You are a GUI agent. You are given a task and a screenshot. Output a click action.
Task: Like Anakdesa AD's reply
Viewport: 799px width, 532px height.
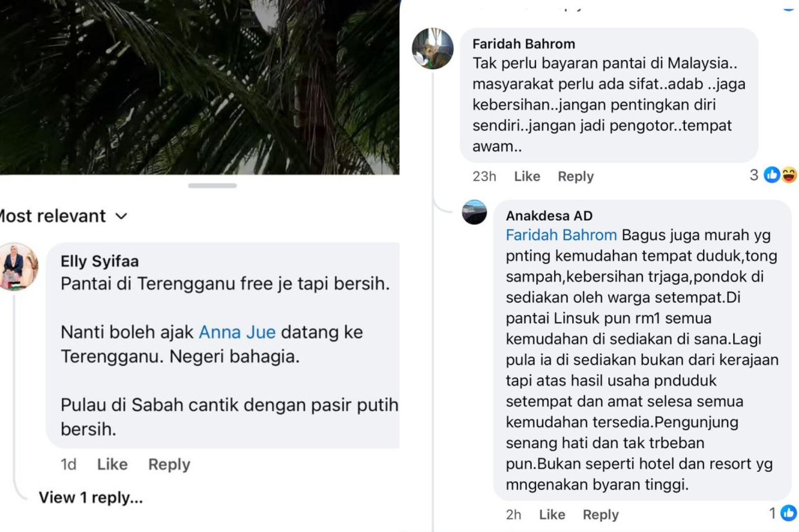click(552, 515)
